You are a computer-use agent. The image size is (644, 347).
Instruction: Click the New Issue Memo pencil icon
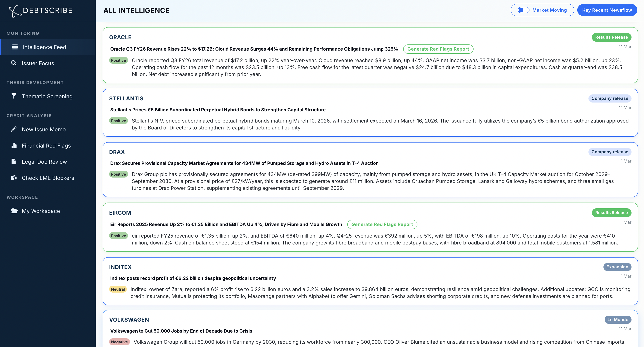tap(14, 129)
